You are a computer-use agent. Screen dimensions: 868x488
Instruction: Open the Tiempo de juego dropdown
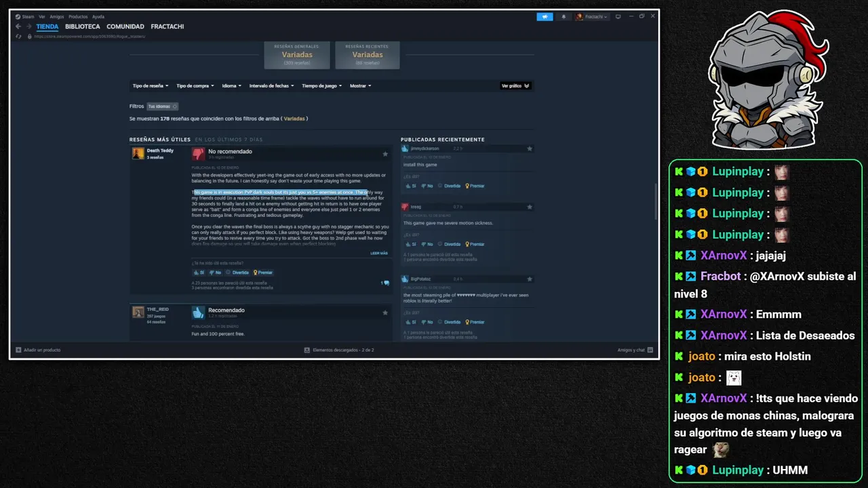321,86
